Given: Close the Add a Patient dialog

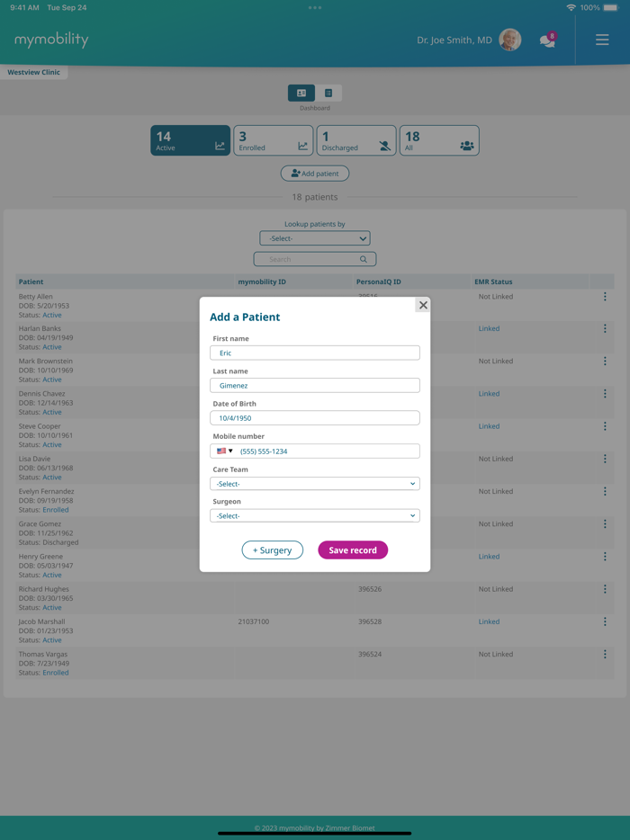Looking at the screenshot, I should 423,305.
